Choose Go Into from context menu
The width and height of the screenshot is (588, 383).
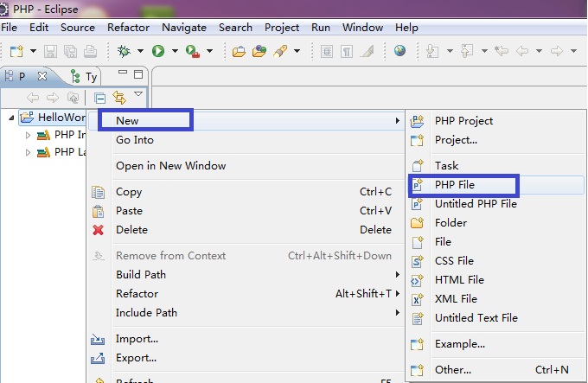point(246,140)
